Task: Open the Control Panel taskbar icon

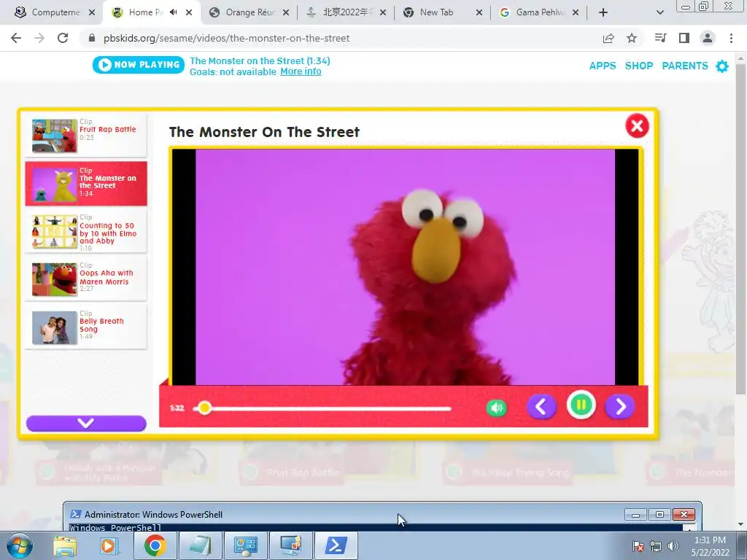Action: [245, 546]
